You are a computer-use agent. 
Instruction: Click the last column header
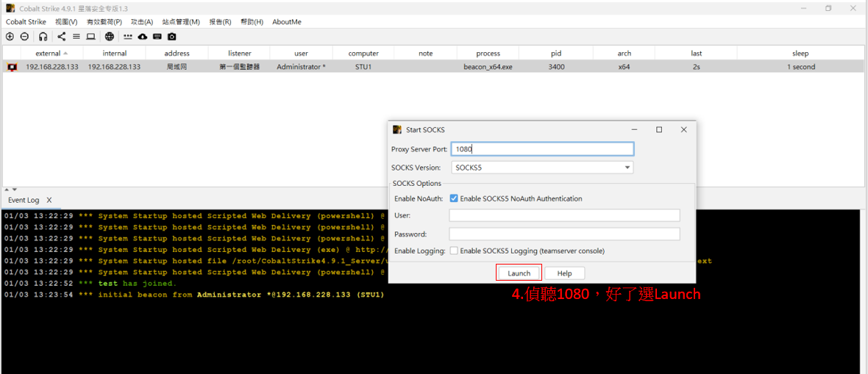coord(697,54)
